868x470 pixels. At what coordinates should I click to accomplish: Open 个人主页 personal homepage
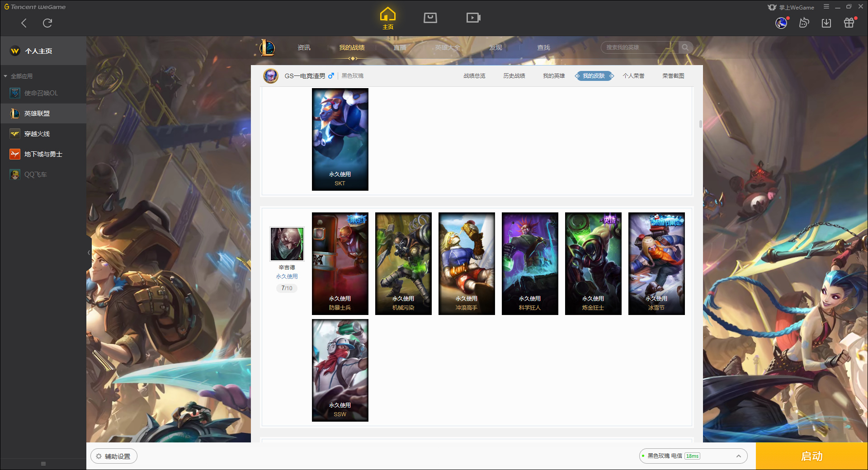[x=43, y=51]
